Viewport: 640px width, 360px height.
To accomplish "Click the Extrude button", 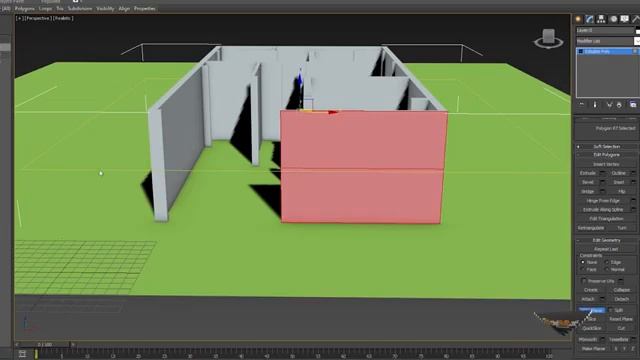I will pyautogui.click(x=588, y=173).
